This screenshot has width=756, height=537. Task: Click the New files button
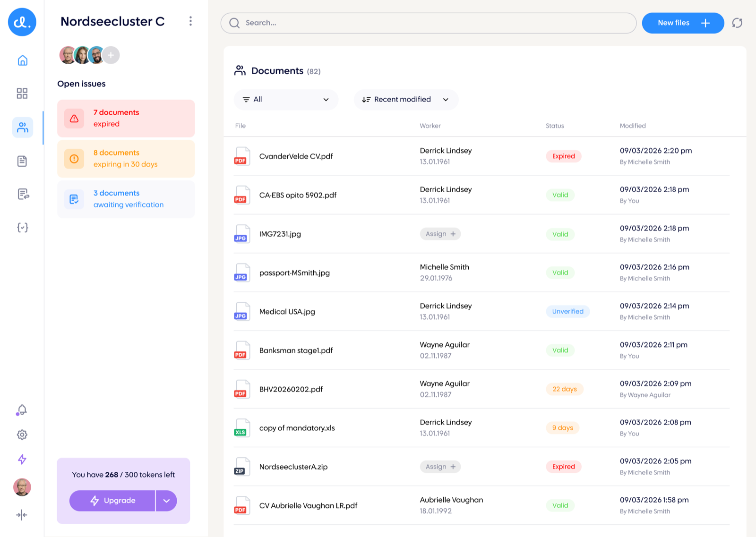(683, 23)
